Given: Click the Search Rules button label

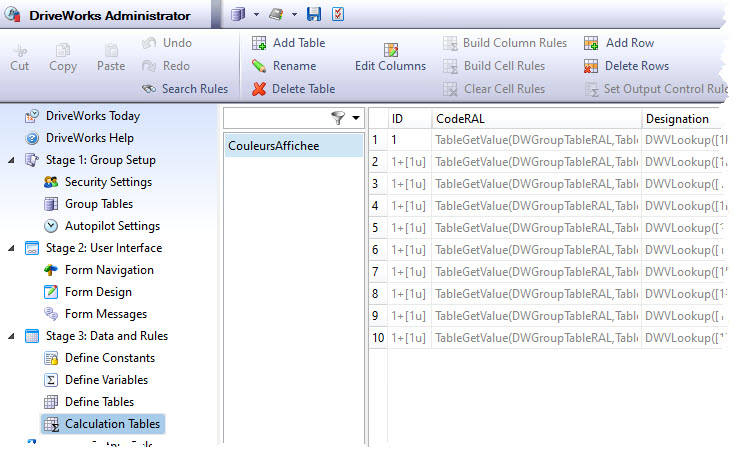Looking at the screenshot, I should pyautogui.click(x=195, y=89).
